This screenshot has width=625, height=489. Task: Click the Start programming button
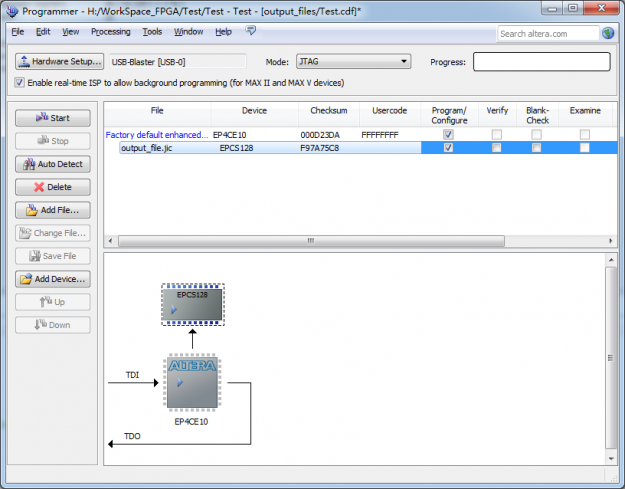pyautogui.click(x=53, y=118)
